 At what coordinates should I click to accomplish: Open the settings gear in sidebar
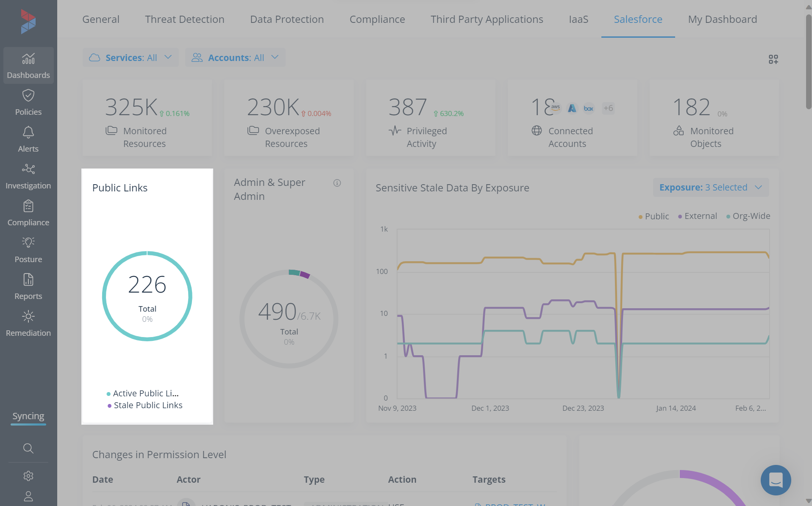click(x=28, y=476)
